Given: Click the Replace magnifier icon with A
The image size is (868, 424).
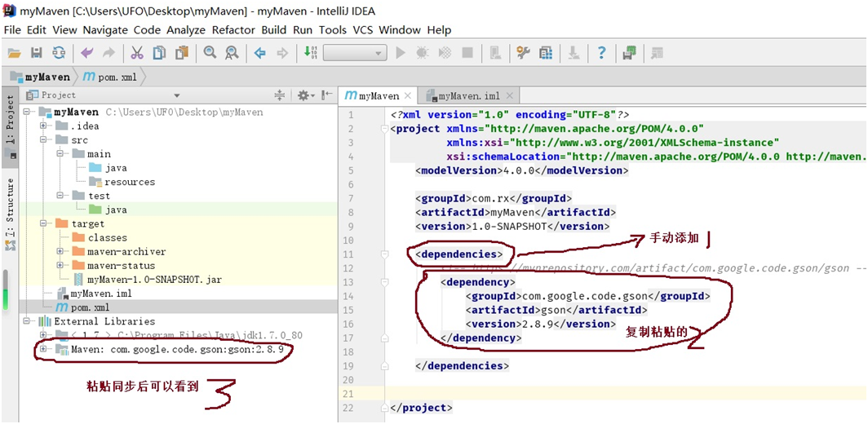Looking at the screenshot, I should [232, 53].
